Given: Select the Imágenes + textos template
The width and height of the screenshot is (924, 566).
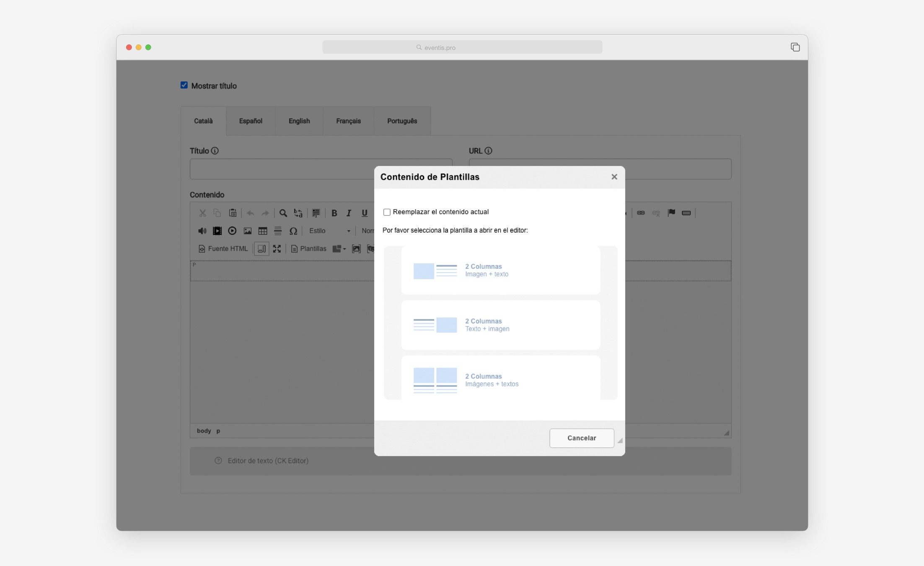Looking at the screenshot, I should [x=501, y=378].
